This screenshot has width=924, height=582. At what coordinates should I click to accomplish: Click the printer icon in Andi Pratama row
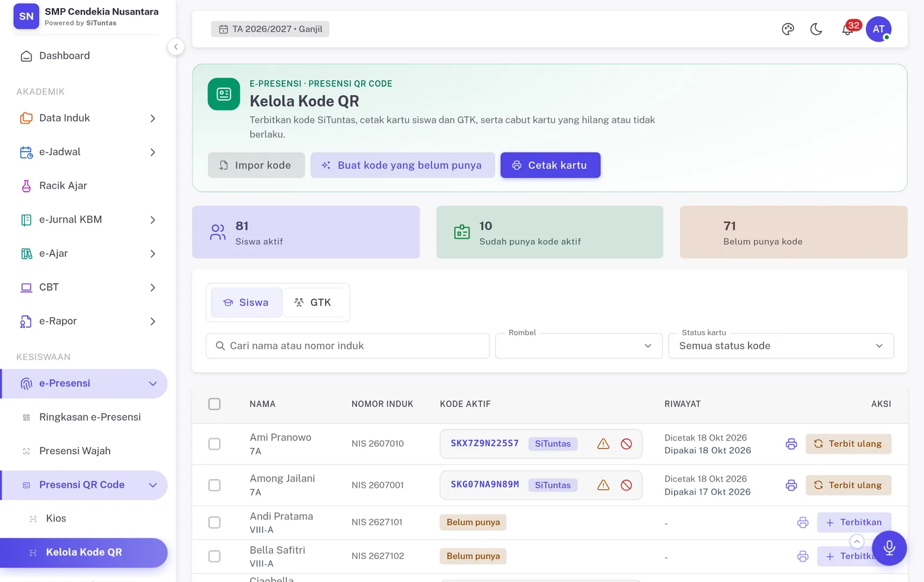[803, 522]
